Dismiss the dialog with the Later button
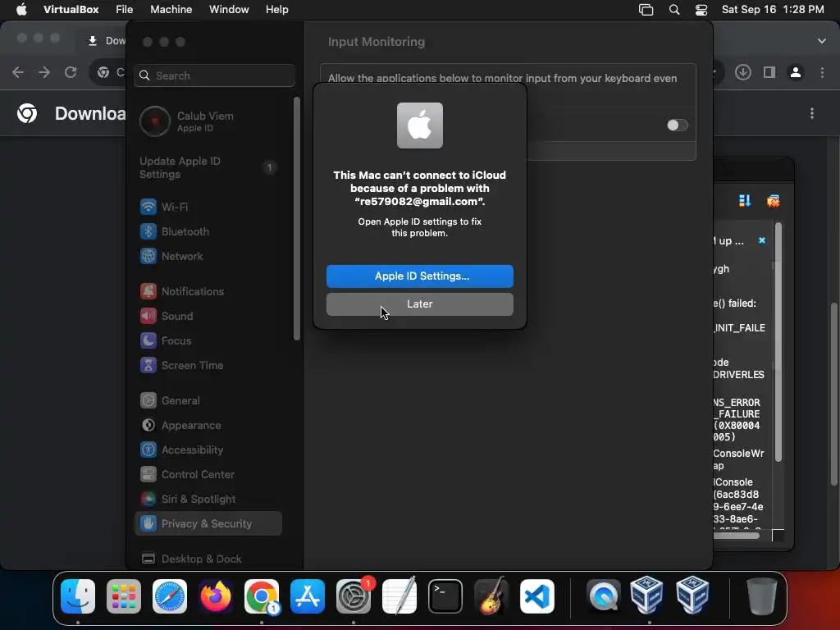Viewport: 840px width, 630px height. pyautogui.click(x=419, y=304)
